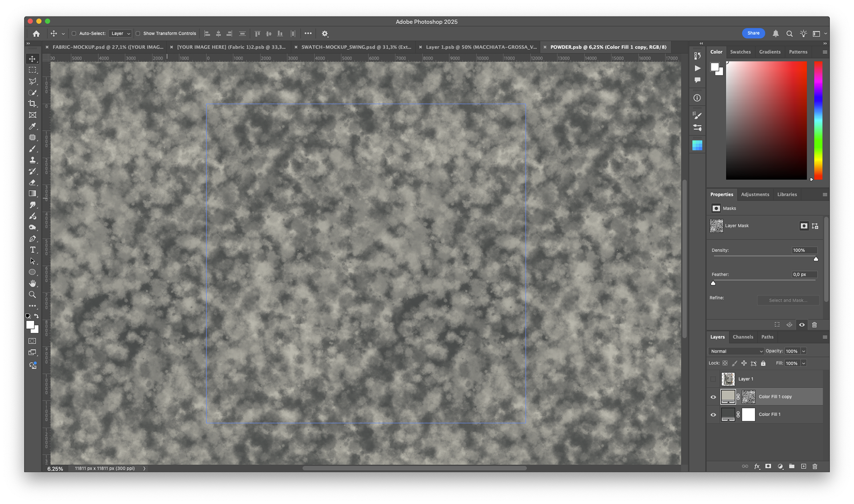The width and height of the screenshot is (854, 504).
Task: Create new fill or adjustment layer
Action: pos(780,466)
